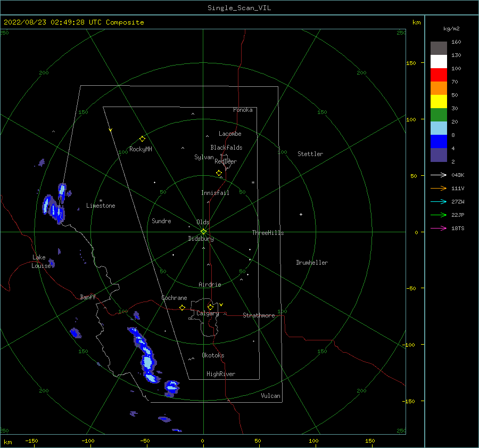
Task: Click the HighRiver label
Action: tap(221, 374)
